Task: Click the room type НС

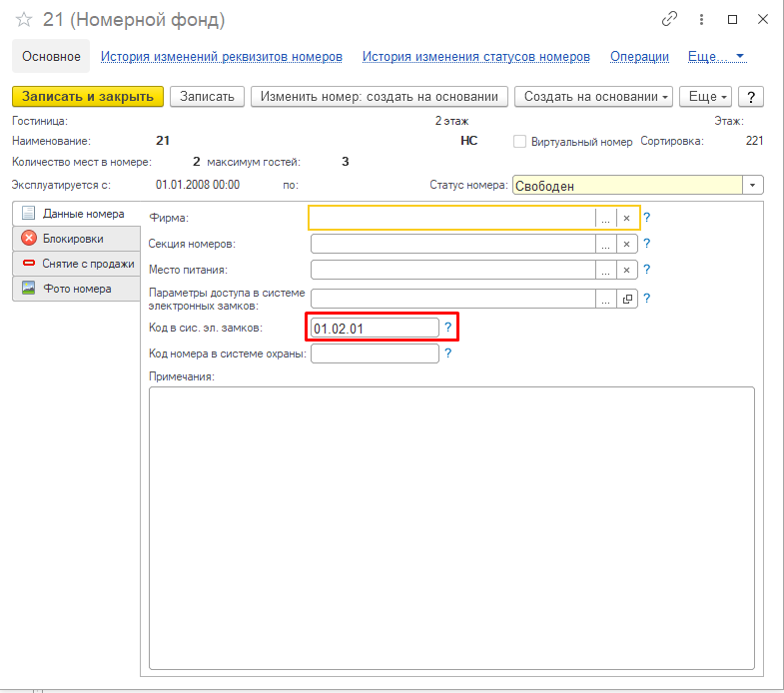Action: point(468,141)
